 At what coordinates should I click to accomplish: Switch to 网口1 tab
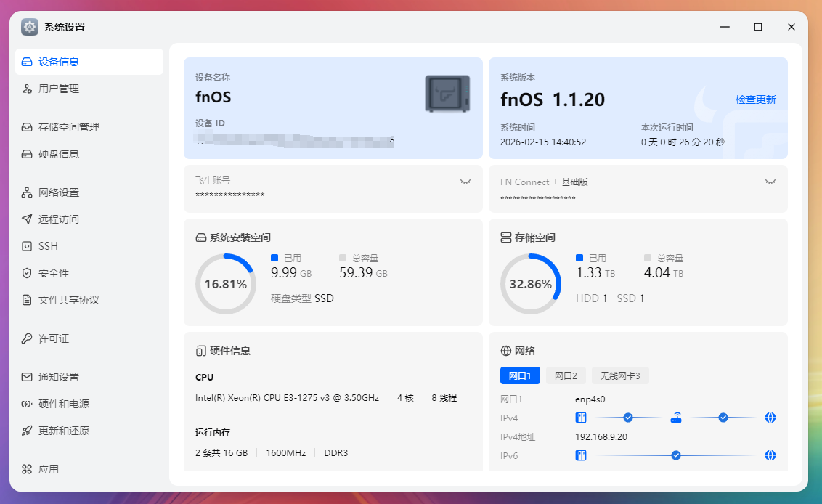click(520, 375)
